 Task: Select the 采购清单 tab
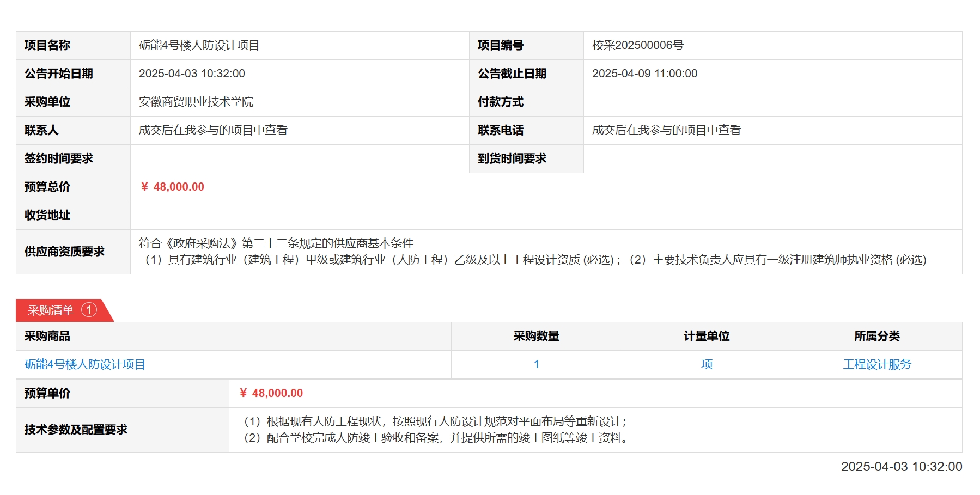[51, 310]
